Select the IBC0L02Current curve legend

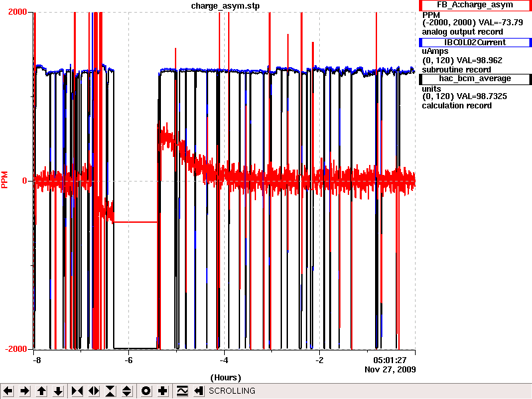point(475,43)
